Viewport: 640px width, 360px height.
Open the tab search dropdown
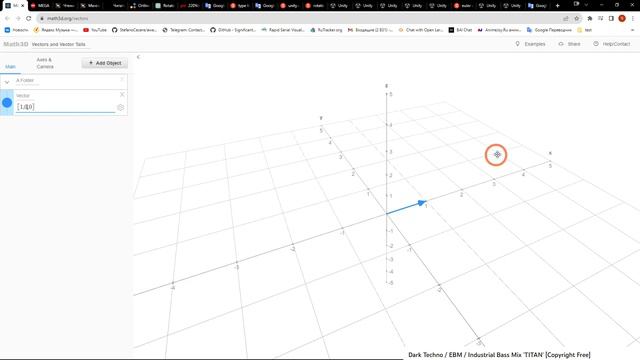click(x=587, y=5)
